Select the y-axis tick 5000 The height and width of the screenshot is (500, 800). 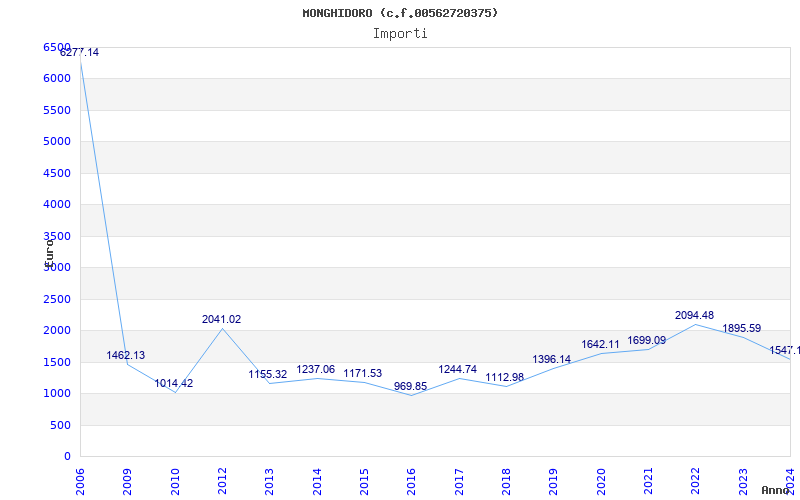pyautogui.click(x=57, y=141)
